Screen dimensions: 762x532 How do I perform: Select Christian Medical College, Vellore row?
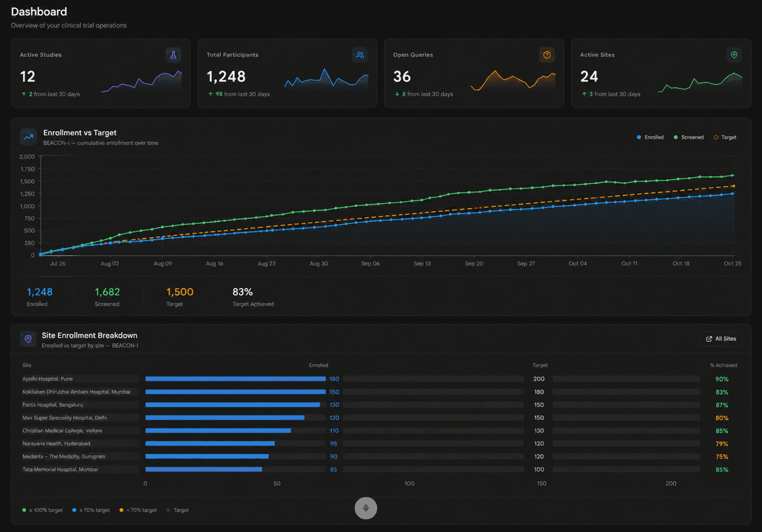tap(381, 430)
